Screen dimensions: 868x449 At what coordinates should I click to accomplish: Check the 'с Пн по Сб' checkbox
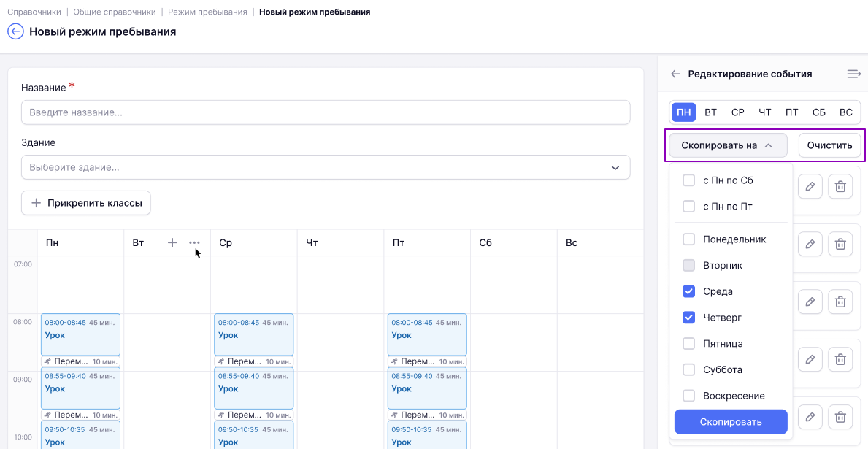(688, 180)
